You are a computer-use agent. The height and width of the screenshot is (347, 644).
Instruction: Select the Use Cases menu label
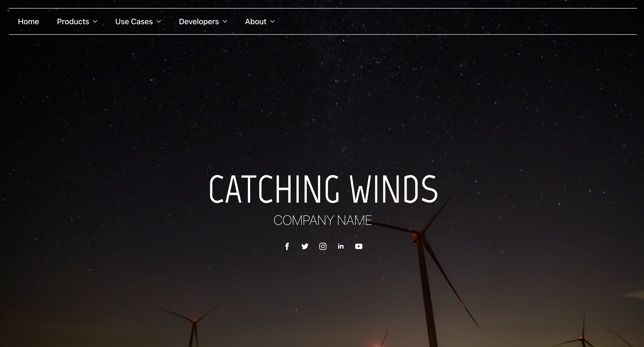point(134,22)
